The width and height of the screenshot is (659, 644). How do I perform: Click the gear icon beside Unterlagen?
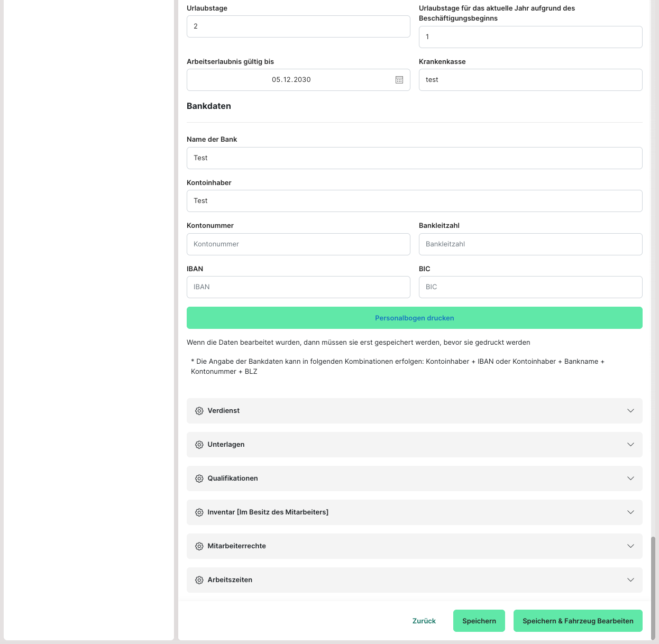pos(199,445)
